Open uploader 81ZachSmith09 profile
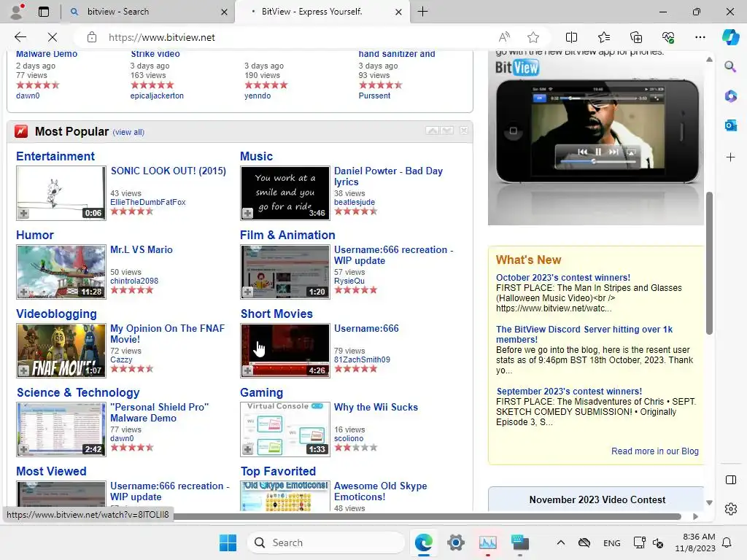This screenshot has width=747, height=560. click(x=362, y=359)
